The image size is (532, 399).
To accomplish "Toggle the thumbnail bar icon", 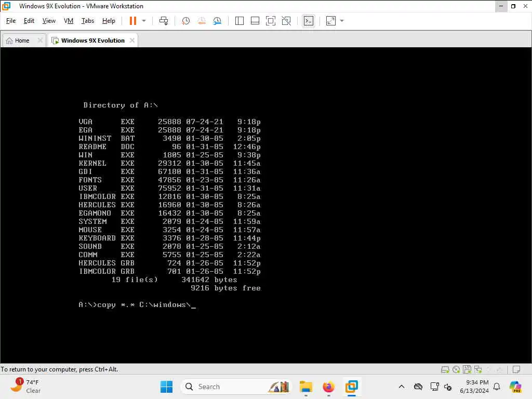I will click(x=255, y=21).
